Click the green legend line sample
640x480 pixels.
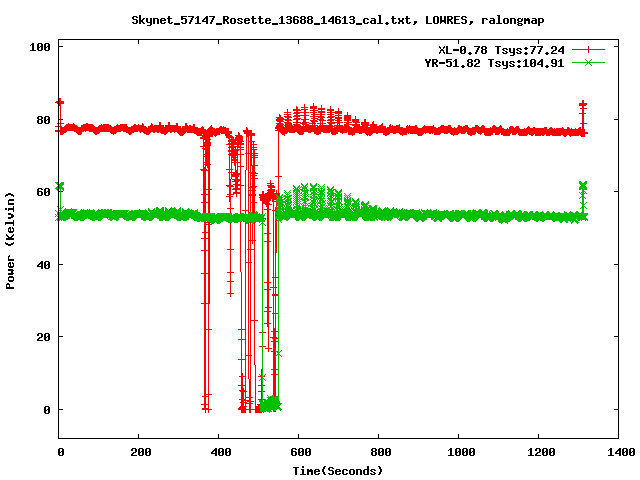[x=588, y=62]
